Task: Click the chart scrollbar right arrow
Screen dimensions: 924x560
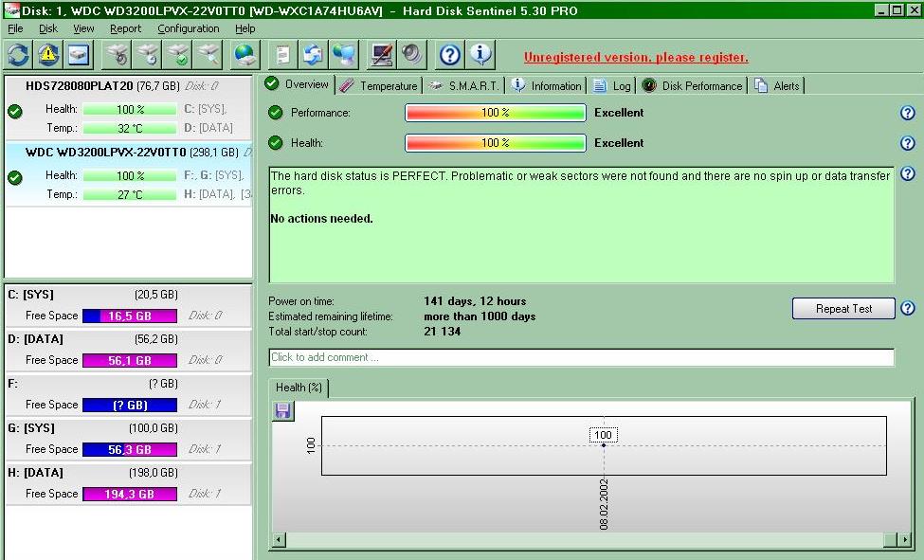Action: coord(904,539)
